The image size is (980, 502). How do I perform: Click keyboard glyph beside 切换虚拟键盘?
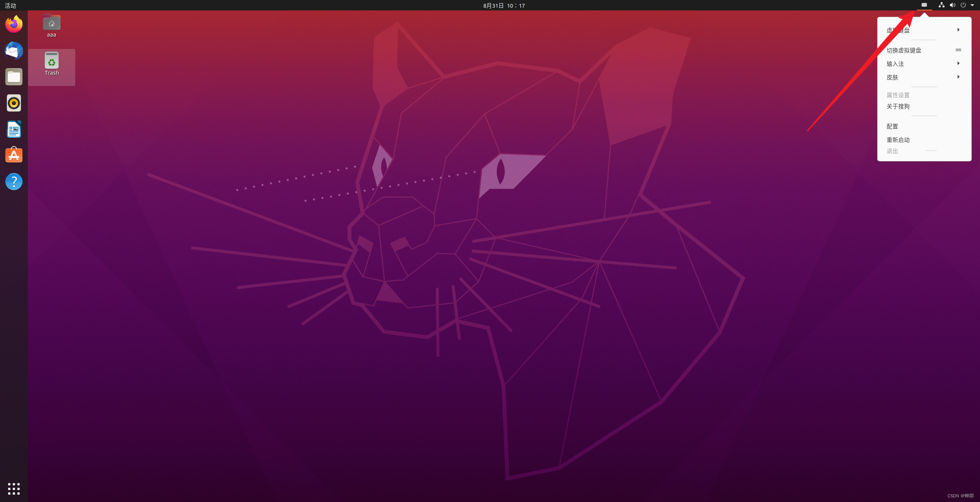(958, 50)
